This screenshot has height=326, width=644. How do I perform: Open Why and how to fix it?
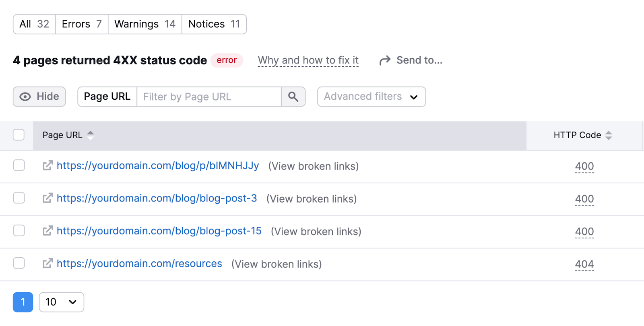click(308, 60)
